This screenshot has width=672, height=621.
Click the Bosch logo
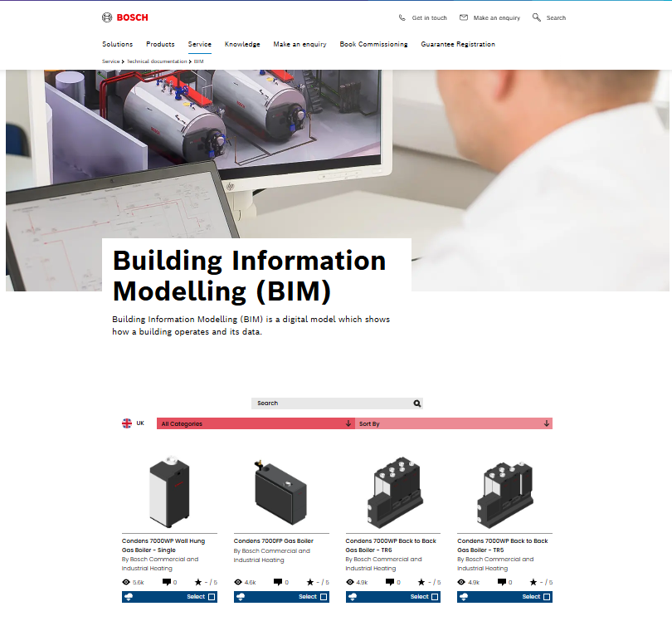tap(124, 17)
